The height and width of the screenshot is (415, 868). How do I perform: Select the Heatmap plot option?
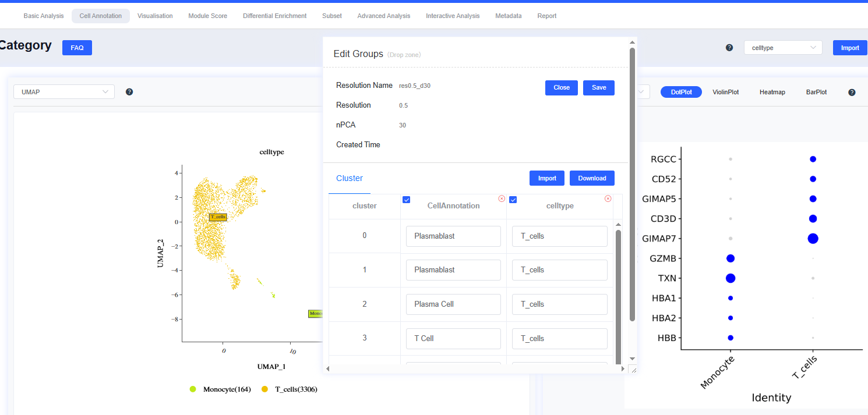tap(772, 92)
